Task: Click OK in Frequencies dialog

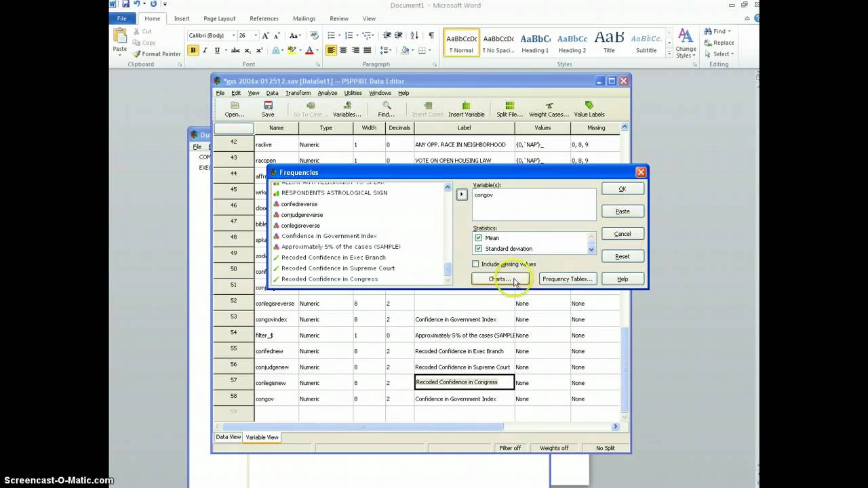Action: [x=623, y=189]
